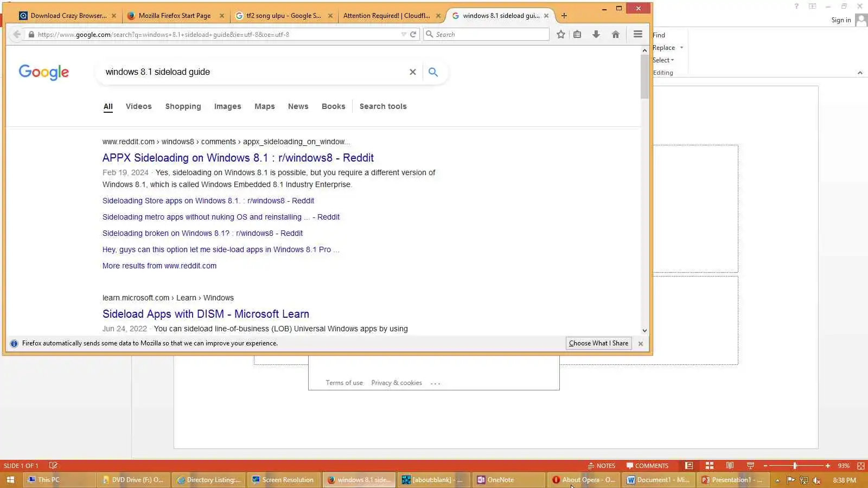868x488 pixels.
Task: Open PowerPoint ribbon display options
Action: point(812,6)
